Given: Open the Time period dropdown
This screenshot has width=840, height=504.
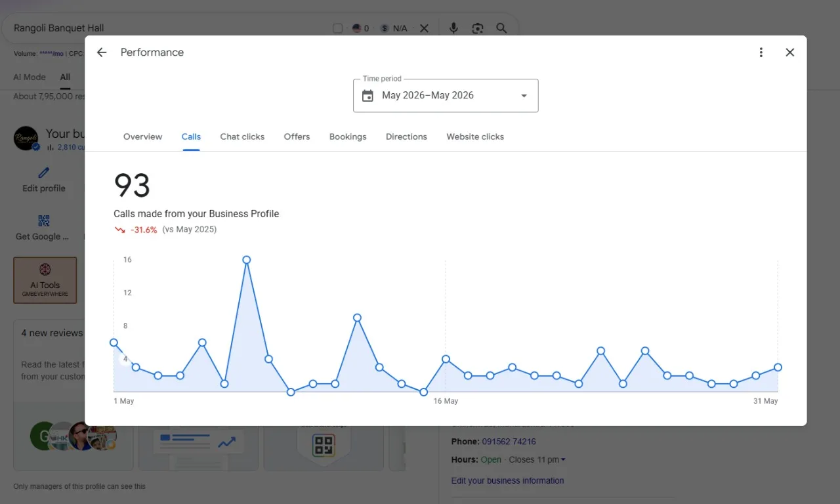Looking at the screenshot, I should (446, 96).
